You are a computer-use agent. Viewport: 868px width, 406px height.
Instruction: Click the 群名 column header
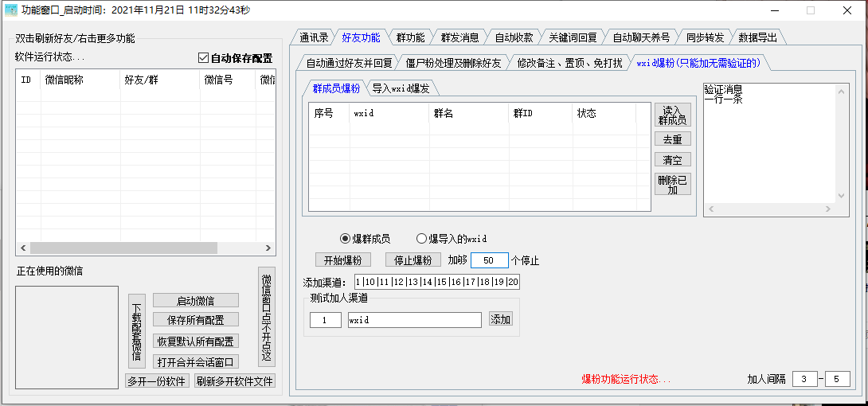[469, 113]
